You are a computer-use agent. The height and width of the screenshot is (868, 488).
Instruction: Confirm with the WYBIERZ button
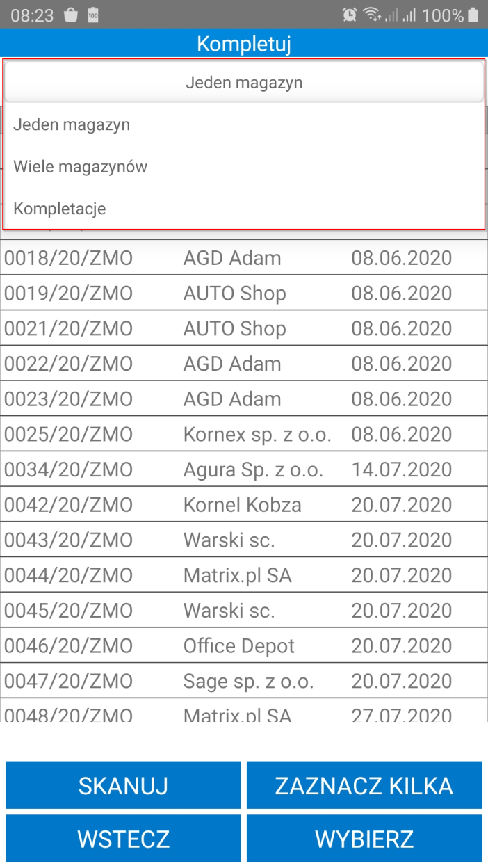(x=364, y=838)
